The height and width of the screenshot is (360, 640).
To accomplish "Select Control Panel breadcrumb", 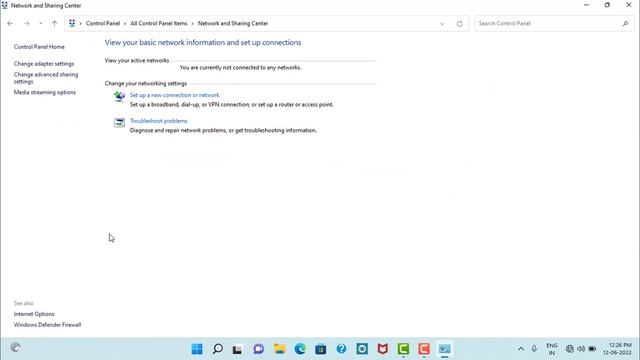I will coord(103,23).
